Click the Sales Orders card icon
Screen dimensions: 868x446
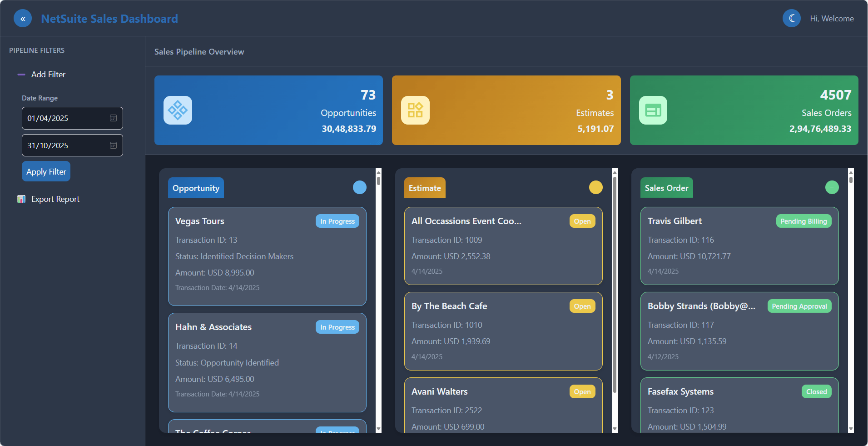point(653,110)
